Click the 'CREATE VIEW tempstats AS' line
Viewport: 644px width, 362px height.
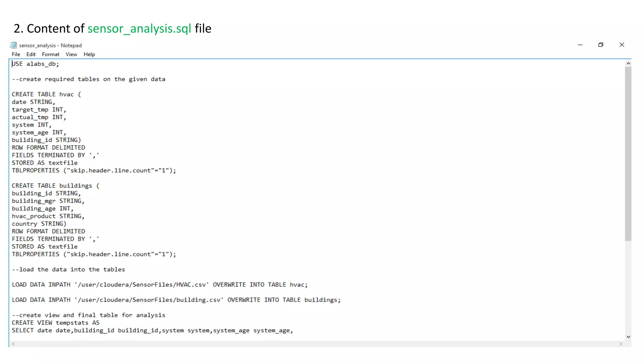56,323
